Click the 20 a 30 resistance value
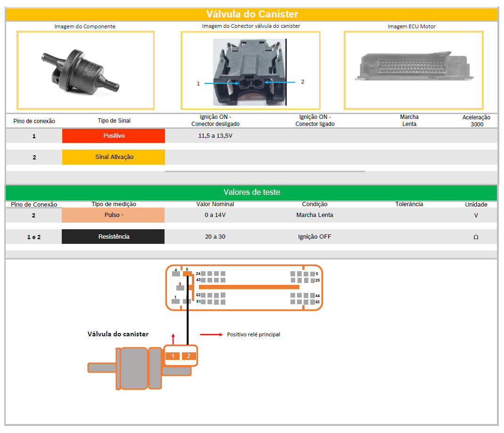Screen dimensions: 504x433 [x=215, y=237]
